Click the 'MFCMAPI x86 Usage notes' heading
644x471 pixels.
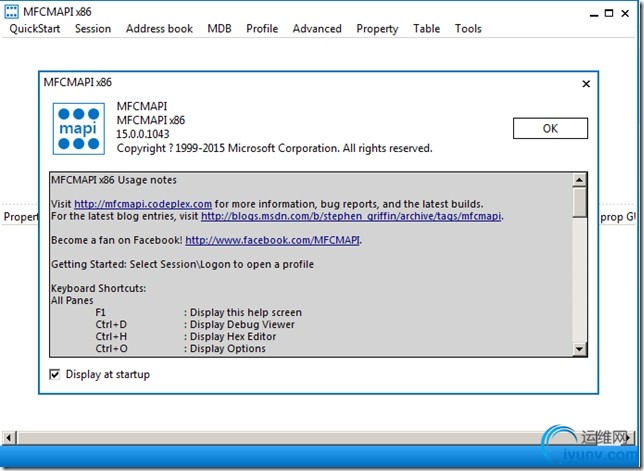114,180
